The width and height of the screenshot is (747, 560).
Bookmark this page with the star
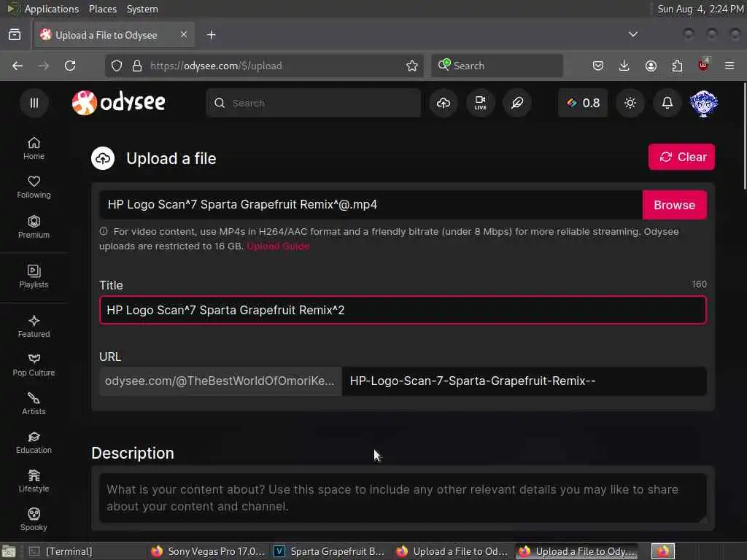(x=412, y=66)
